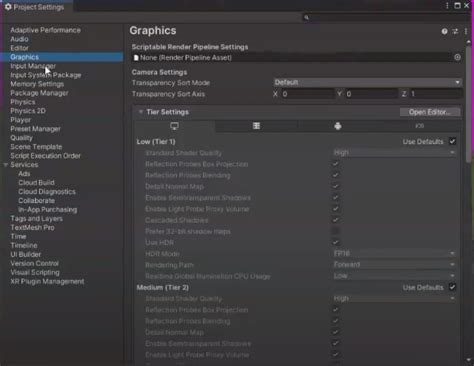474x366 pixels.
Task: Open the Project Settings window kebab menu
Action: click(447, 6)
